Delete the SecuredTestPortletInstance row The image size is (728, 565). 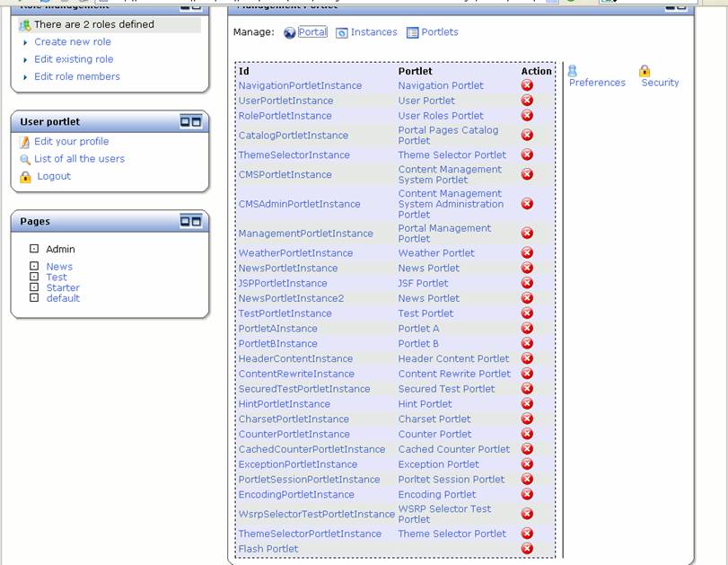tap(527, 388)
